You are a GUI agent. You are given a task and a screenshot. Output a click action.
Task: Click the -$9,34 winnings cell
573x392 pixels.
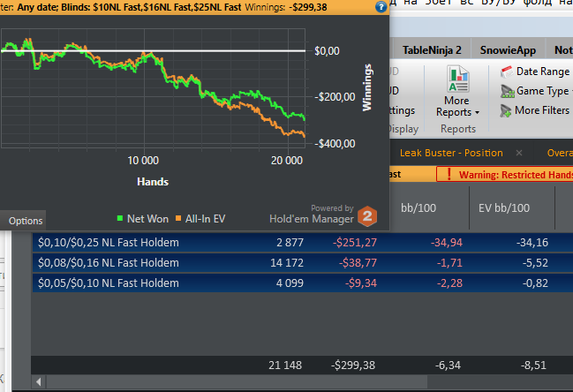[361, 283]
